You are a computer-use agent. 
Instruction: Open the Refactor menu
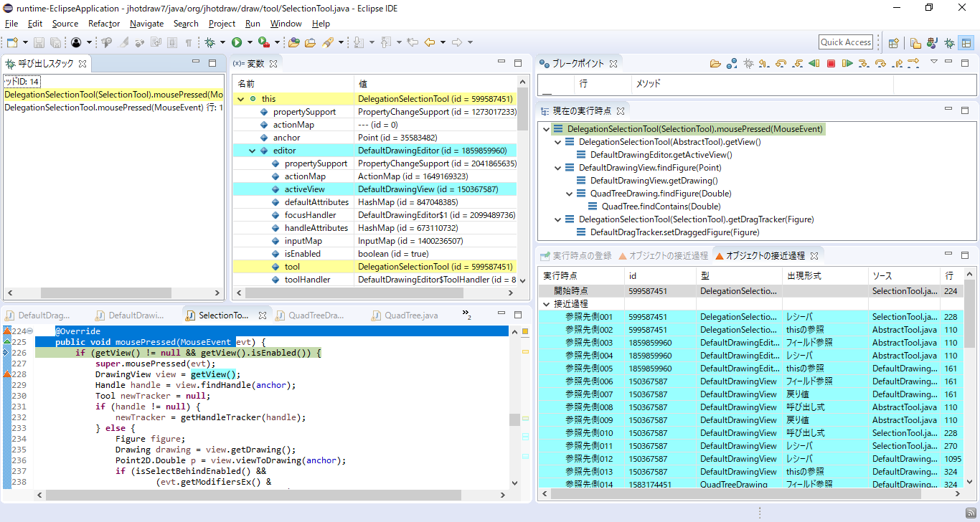point(104,24)
